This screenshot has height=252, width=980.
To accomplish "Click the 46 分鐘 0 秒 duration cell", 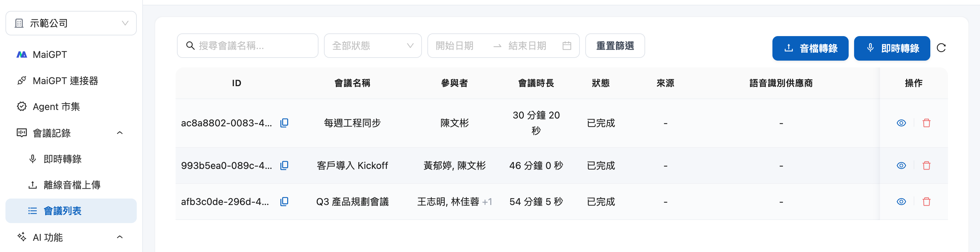I will 536,166.
